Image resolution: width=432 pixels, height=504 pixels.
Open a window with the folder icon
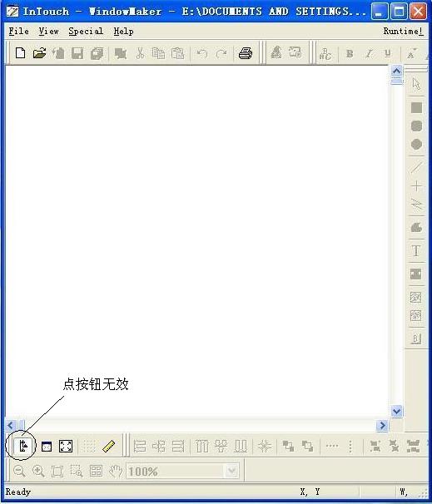coord(40,52)
